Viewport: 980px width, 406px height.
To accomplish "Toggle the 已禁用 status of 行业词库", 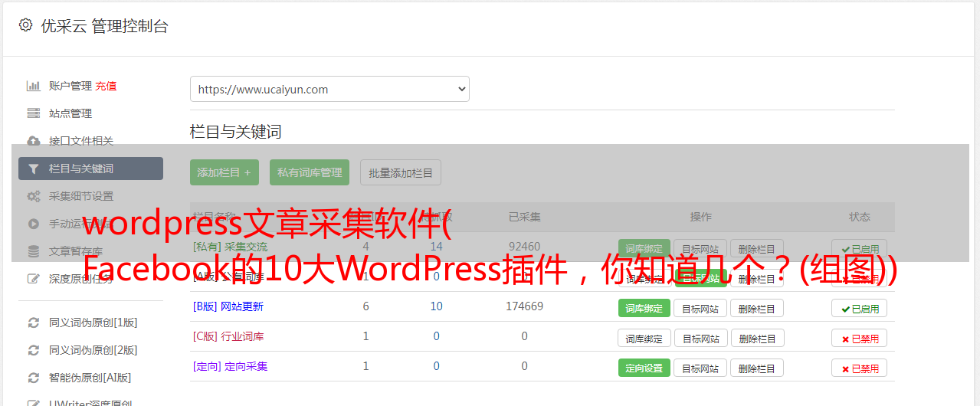I will [860, 338].
